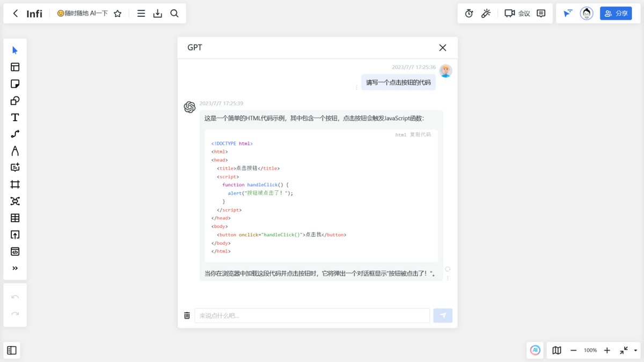Open the minimap at the bottom right

point(557,350)
